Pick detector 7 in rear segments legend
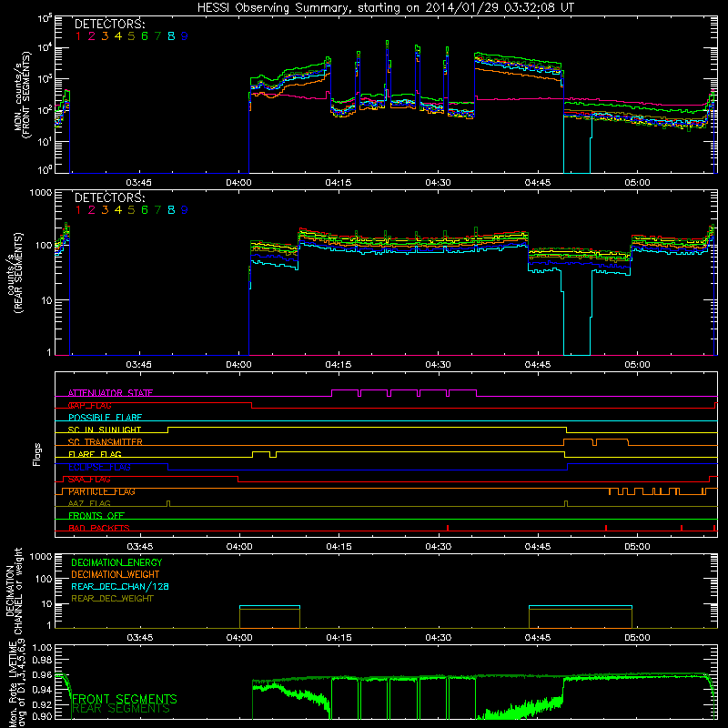The width and height of the screenshot is (728, 728). pyautogui.click(x=157, y=210)
